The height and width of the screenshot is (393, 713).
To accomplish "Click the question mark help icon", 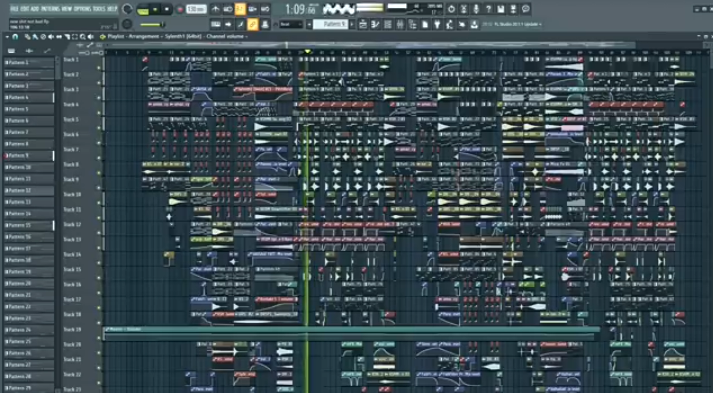I will coord(488,9).
